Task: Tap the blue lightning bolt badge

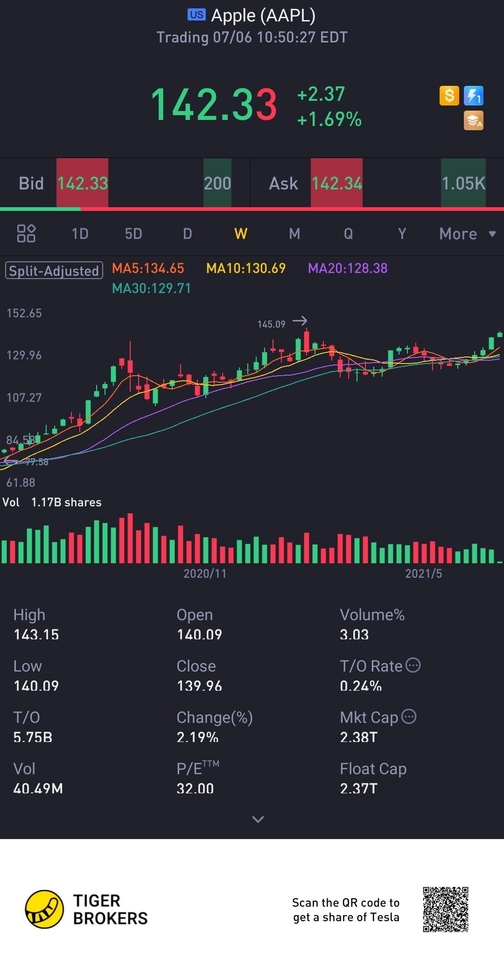Action: point(473,96)
